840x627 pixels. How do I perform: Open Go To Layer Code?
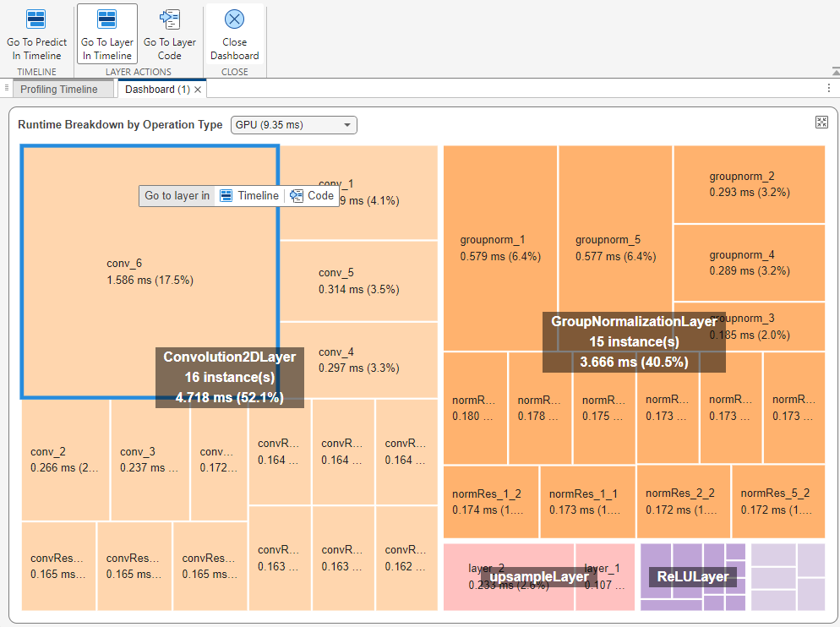[169, 19]
